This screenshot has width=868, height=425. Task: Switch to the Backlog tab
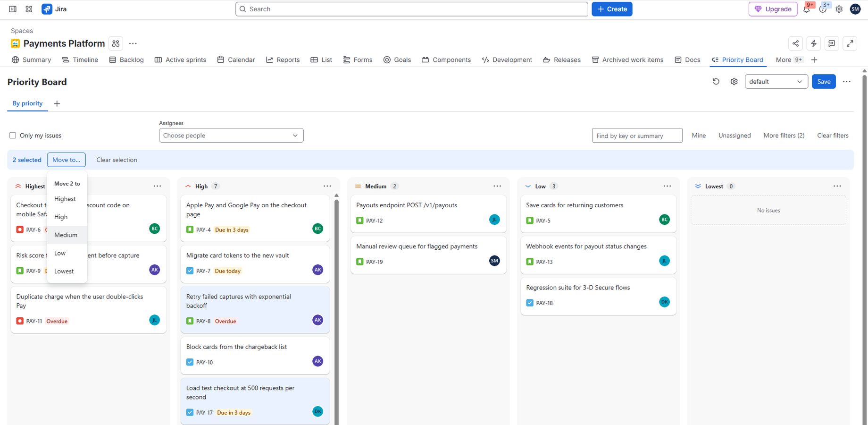tap(126, 60)
